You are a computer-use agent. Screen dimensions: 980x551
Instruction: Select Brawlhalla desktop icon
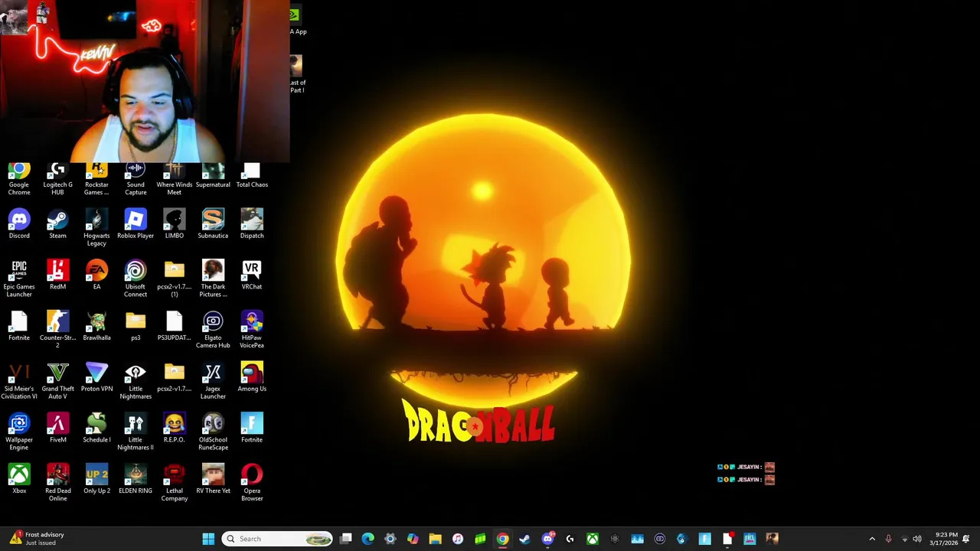coord(96,325)
